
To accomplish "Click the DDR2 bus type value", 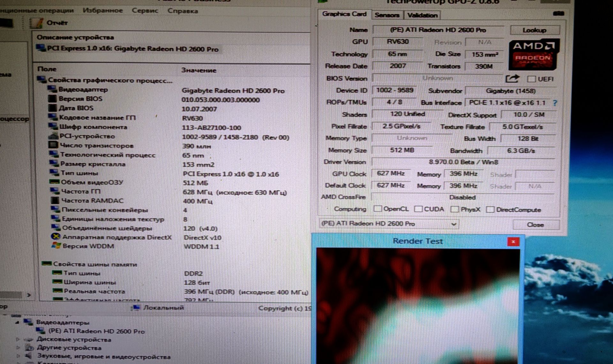I will pos(193,273).
